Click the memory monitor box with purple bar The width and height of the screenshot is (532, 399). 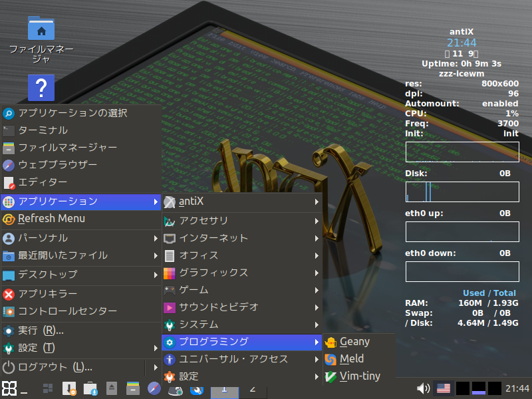tap(479, 388)
